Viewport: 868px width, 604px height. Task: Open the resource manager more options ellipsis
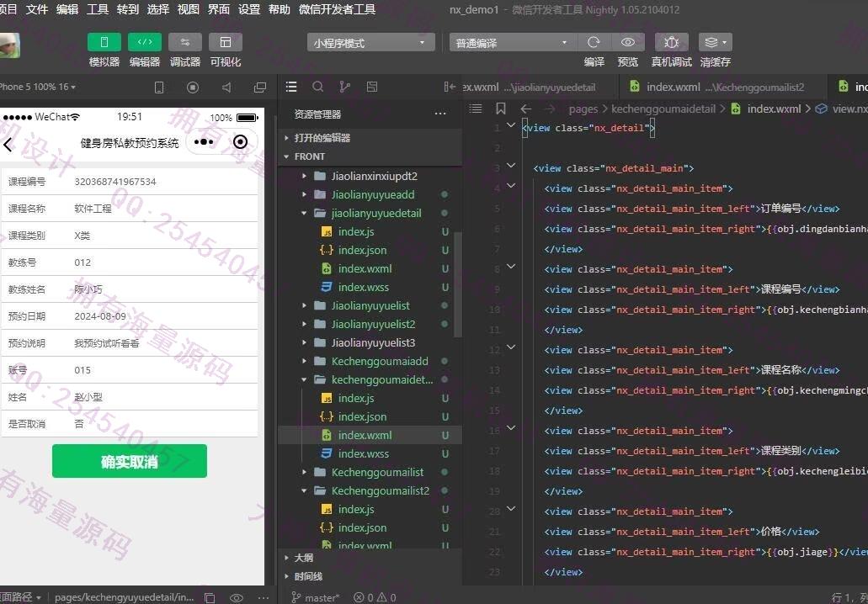(x=440, y=114)
